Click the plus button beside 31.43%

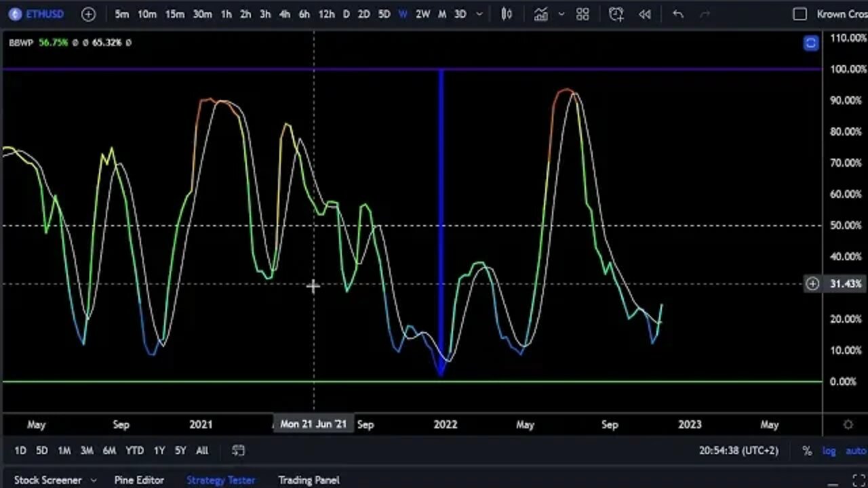(812, 284)
